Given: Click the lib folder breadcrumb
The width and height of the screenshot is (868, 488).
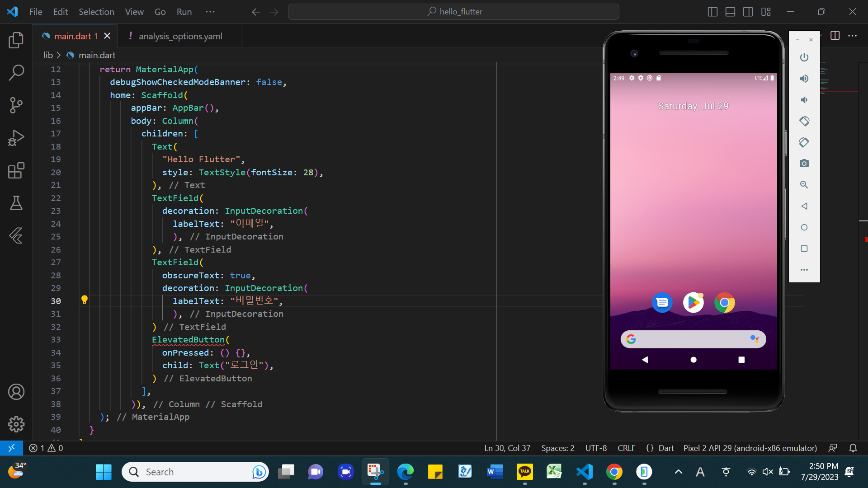Looking at the screenshot, I should point(48,55).
